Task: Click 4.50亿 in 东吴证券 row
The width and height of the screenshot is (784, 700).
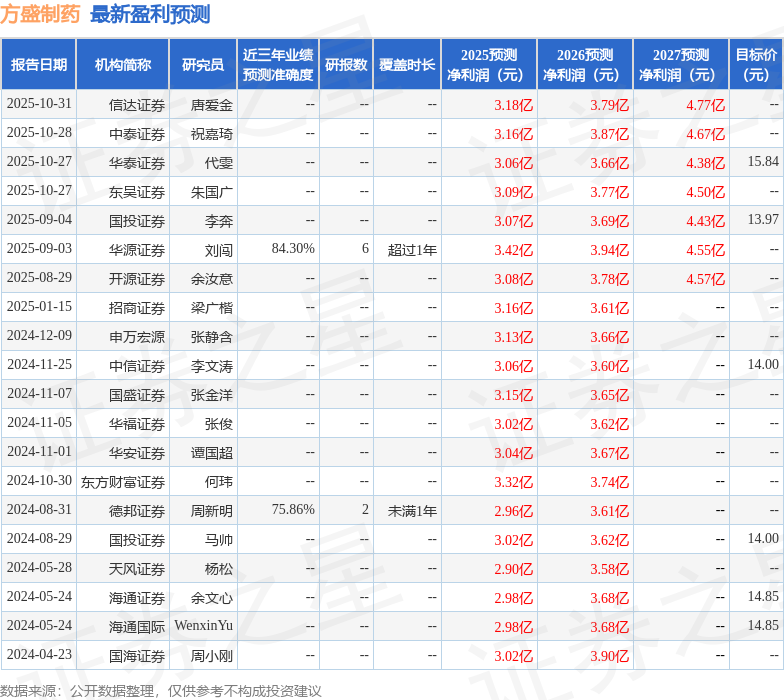Action: coord(706,192)
